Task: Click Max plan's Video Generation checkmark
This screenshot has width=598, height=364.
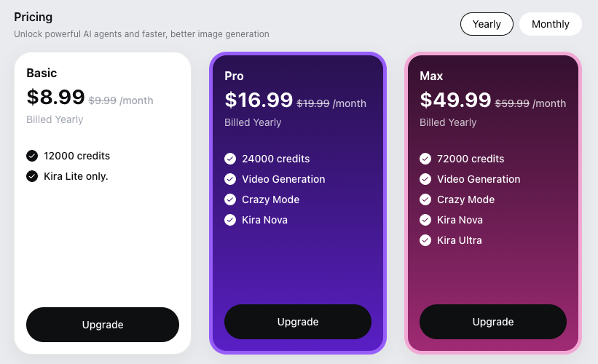Action: point(425,179)
